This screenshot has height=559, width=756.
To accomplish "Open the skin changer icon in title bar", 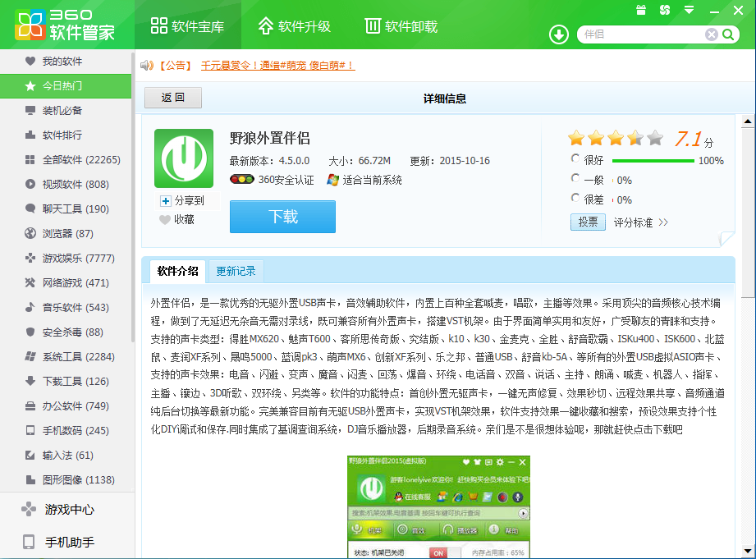I will pyautogui.click(x=665, y=10).
